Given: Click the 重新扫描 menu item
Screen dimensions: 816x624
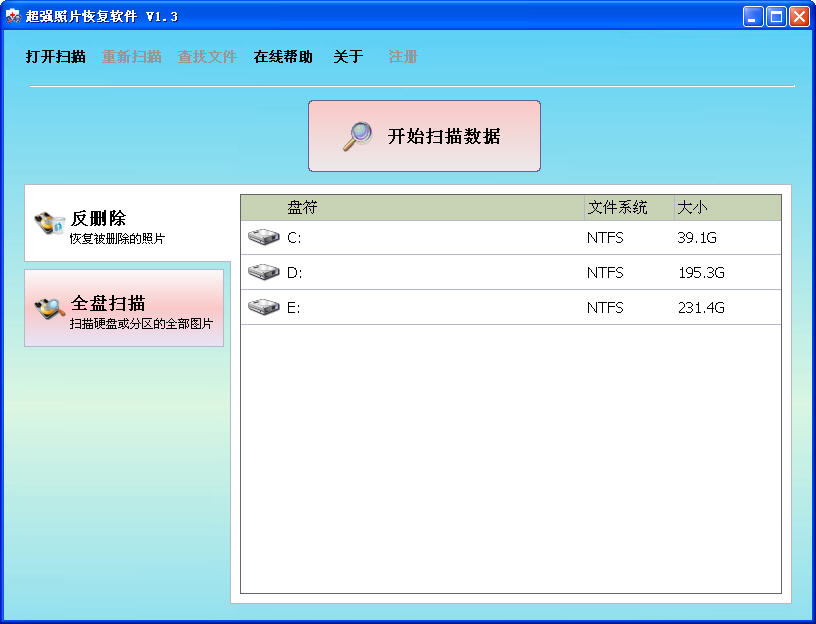Looking at the screenshot, I should [x=131, y=57].
